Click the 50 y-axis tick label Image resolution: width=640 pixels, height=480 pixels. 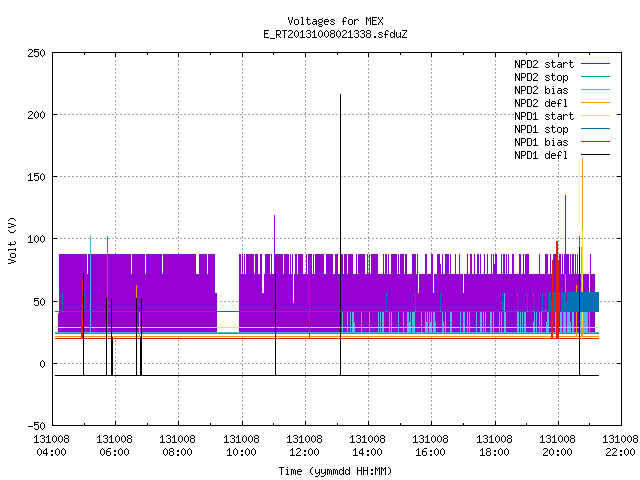click(40, 302)
